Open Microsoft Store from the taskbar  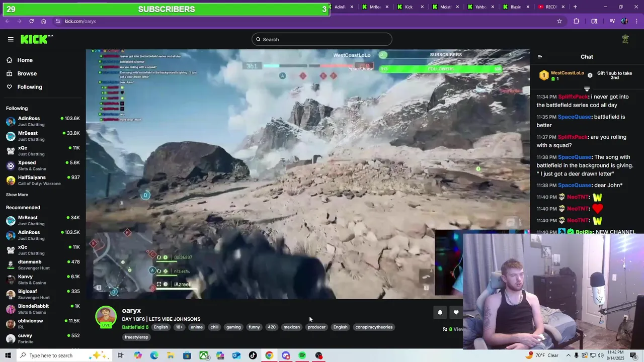tap(187, 355)
